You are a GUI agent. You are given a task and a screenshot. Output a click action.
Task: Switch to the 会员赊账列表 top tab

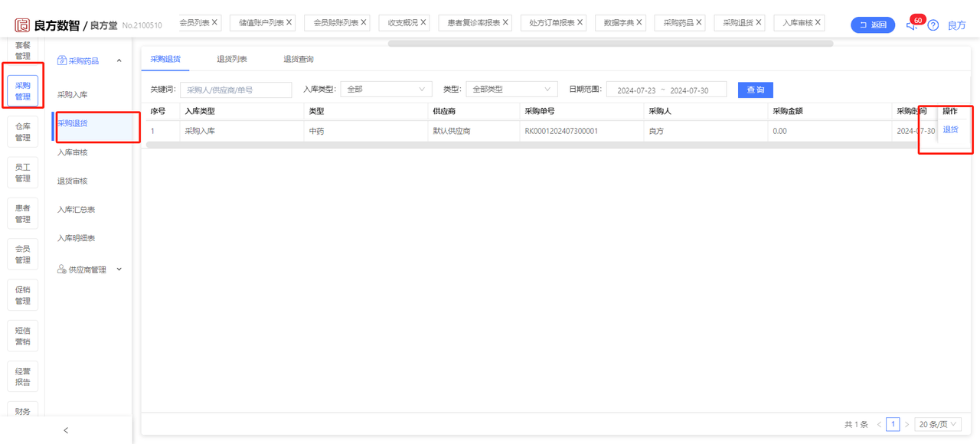(336, 23)
